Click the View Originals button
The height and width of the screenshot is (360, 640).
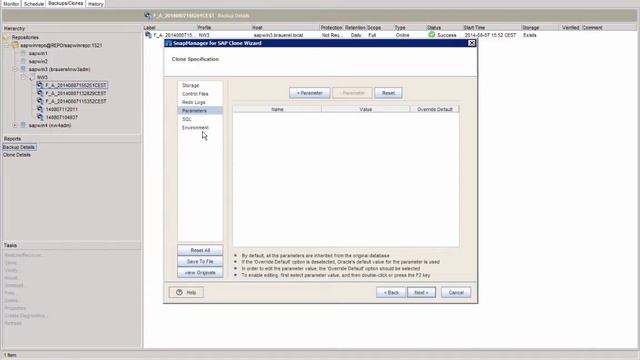click(x=200, y=273)
